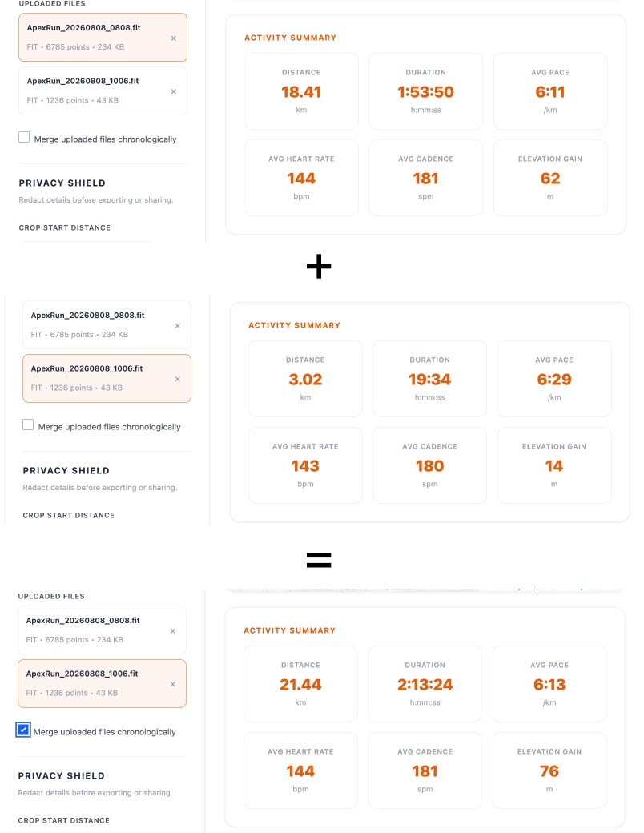Select ApexRun_20260808_0808.fit card beside 2:13:24 duration
The height and width of the screenshot is (833, 644).
point(102,630)
